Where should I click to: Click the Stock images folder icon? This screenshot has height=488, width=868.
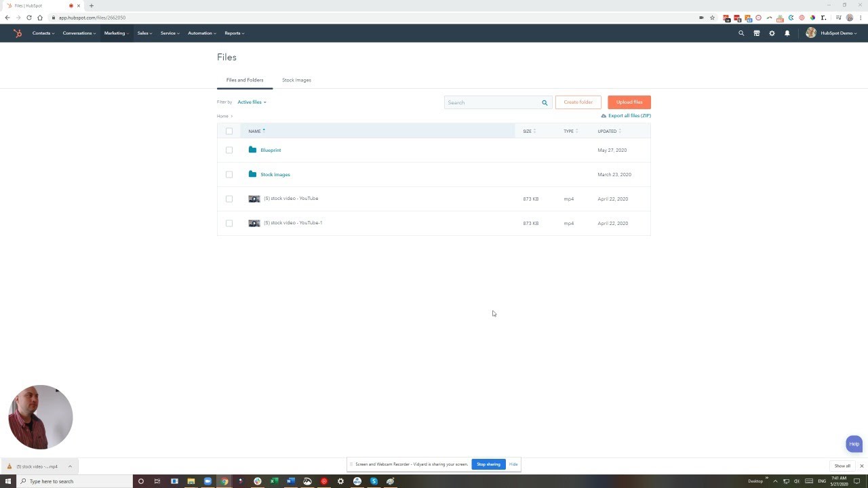[252, 174]
